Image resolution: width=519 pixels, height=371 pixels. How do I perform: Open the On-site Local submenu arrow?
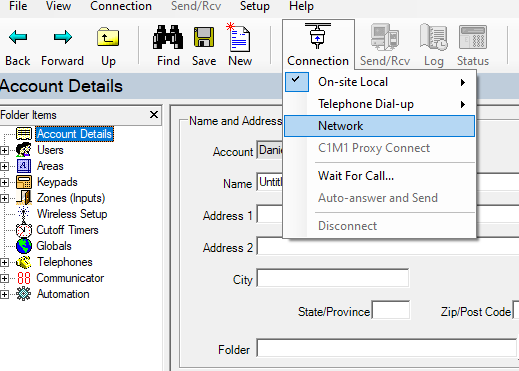click(x=463, y=82)
